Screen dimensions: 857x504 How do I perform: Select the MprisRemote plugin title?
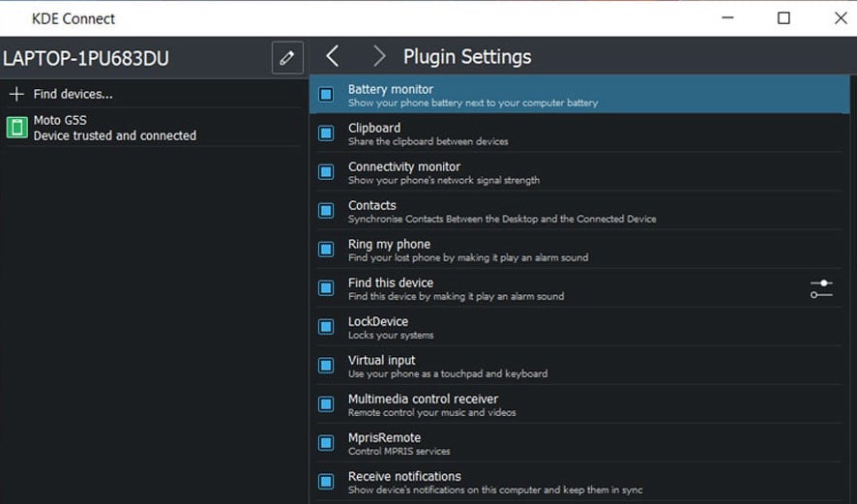(384, 438)
